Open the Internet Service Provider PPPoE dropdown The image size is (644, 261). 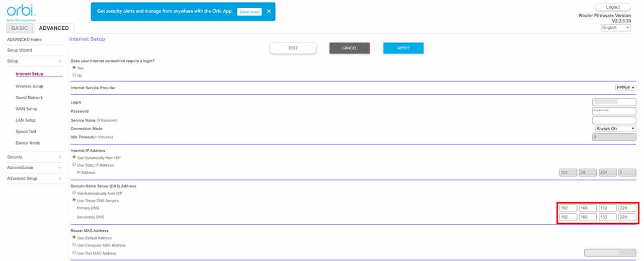pos(625,88)
